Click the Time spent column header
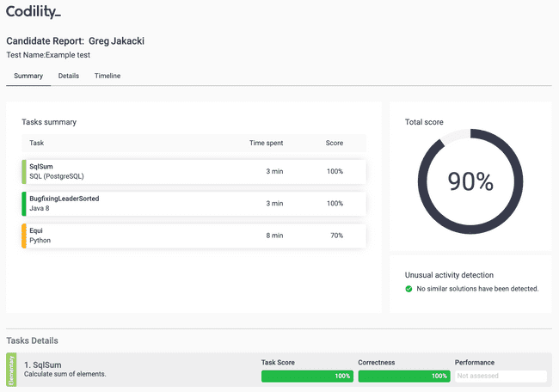Screen dimensions: 559x392 [x=266, y=143]
